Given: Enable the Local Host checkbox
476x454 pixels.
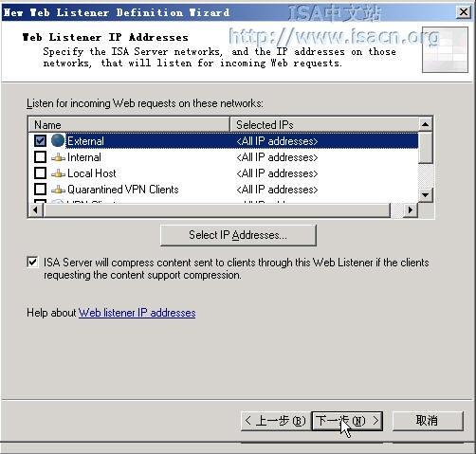Looking at the screenshot, I should pos(40,173).
